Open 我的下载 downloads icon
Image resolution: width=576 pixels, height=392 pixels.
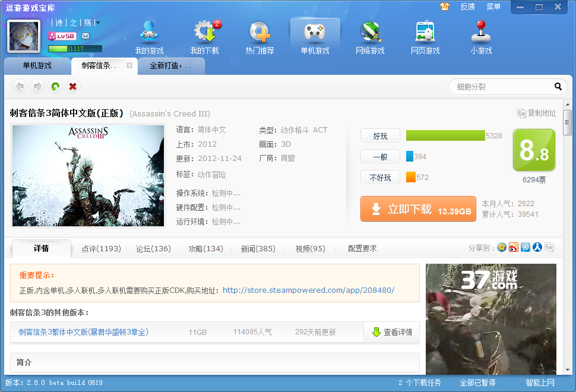[204, 38]
